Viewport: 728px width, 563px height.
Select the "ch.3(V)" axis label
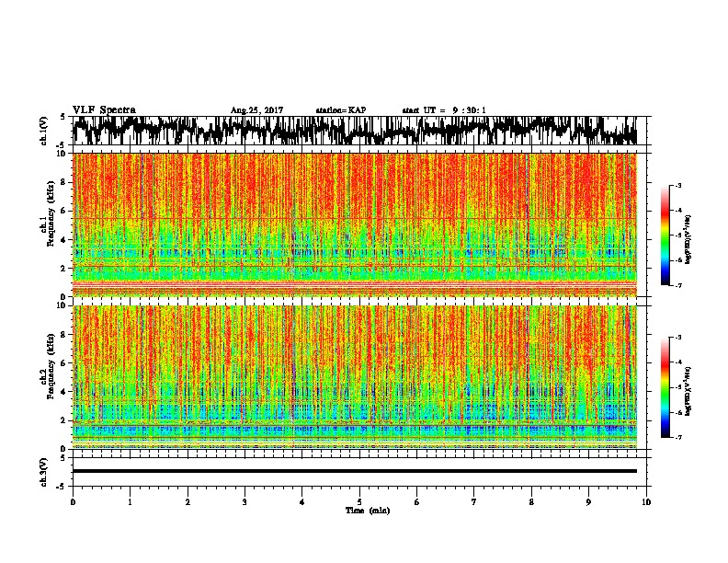[x=44, y=472]
